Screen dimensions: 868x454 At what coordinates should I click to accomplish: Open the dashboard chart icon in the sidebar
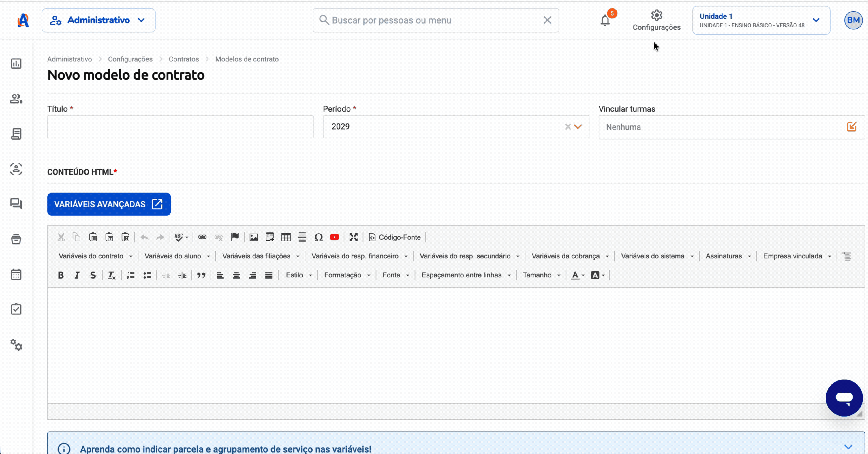16,63
